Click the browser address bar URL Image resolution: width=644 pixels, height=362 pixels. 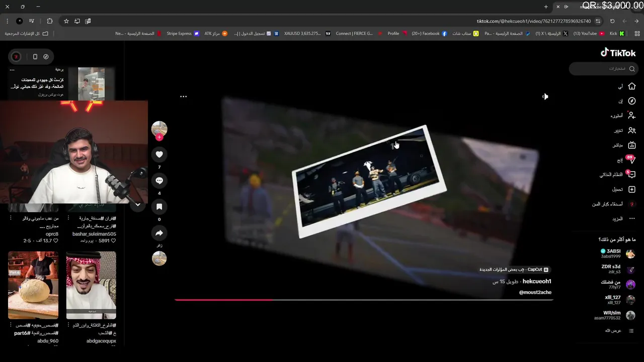[x=533, y=21]
